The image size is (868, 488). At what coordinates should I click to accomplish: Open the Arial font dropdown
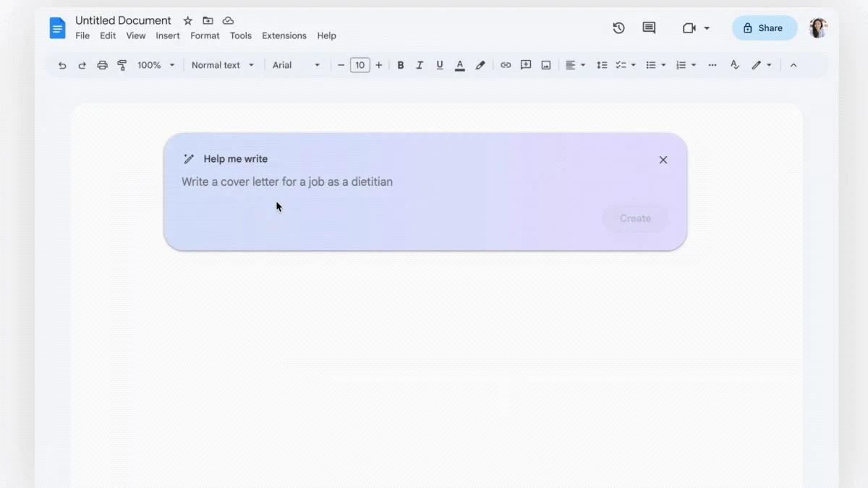click(x=295, y=65)
